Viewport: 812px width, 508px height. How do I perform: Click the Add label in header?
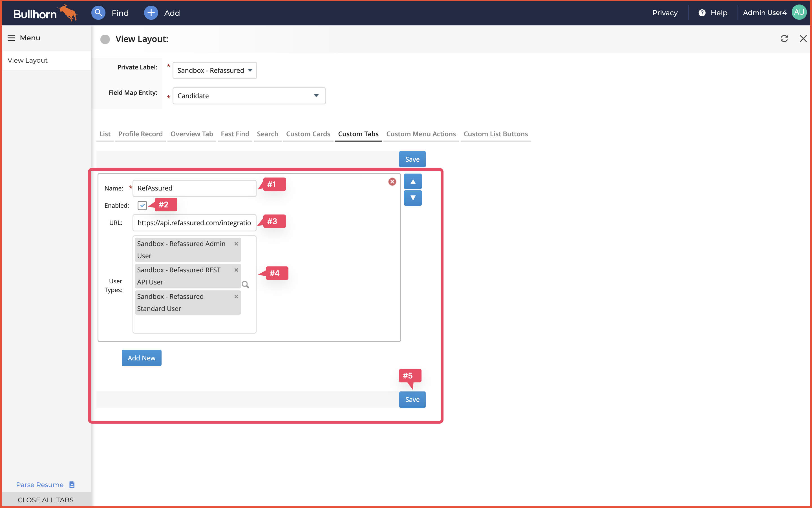tap(172, 13)
